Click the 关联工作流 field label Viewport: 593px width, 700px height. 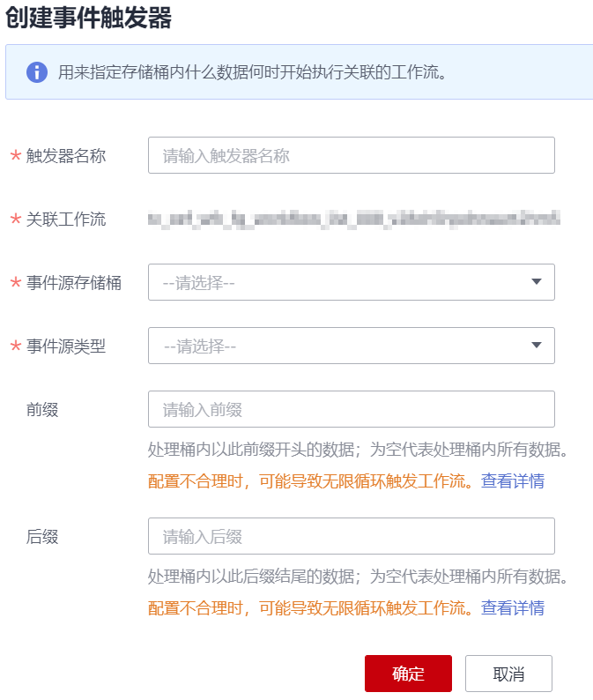(66, 220)
